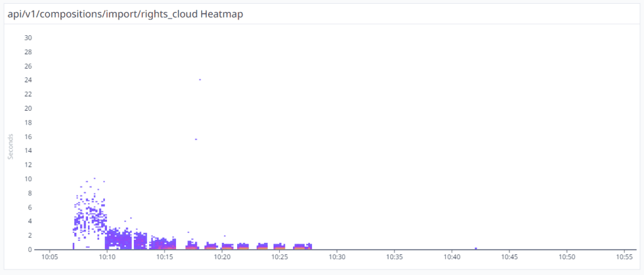This screenshot has height=275, width=644.
Task: Select the 10:20 tick on time axis
Action: coord(222,257)
